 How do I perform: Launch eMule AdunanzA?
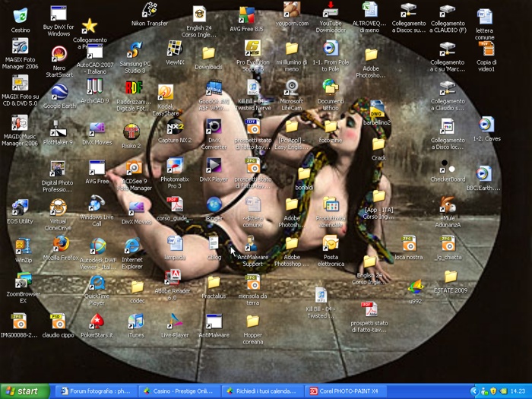pos(448,205)
